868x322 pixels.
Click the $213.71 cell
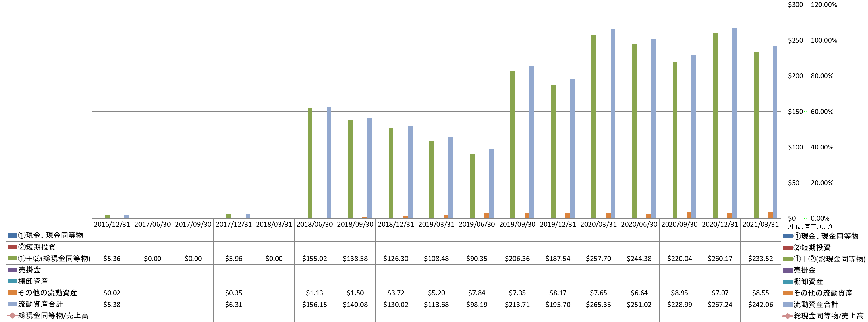(517, 305)
